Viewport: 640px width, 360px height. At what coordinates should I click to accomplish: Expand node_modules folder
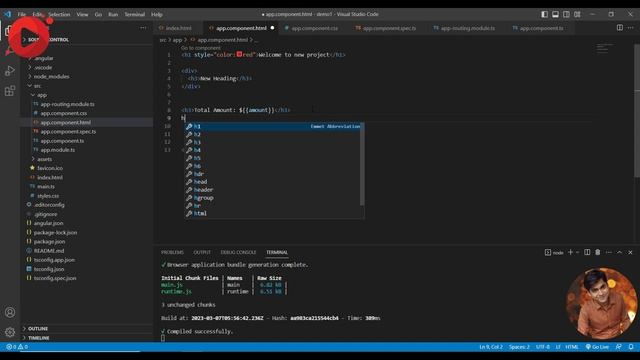coord(51,76)
